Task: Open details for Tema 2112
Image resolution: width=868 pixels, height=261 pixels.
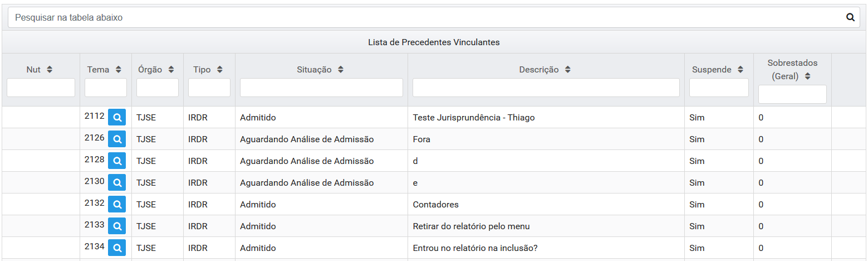Action: (117, 118)
